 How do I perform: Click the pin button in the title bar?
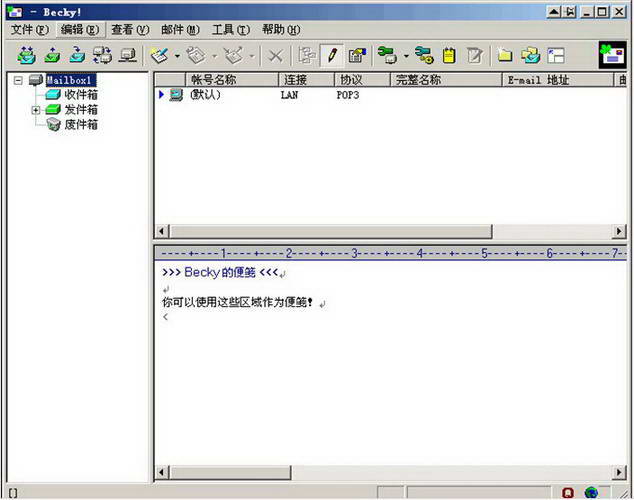570,12
